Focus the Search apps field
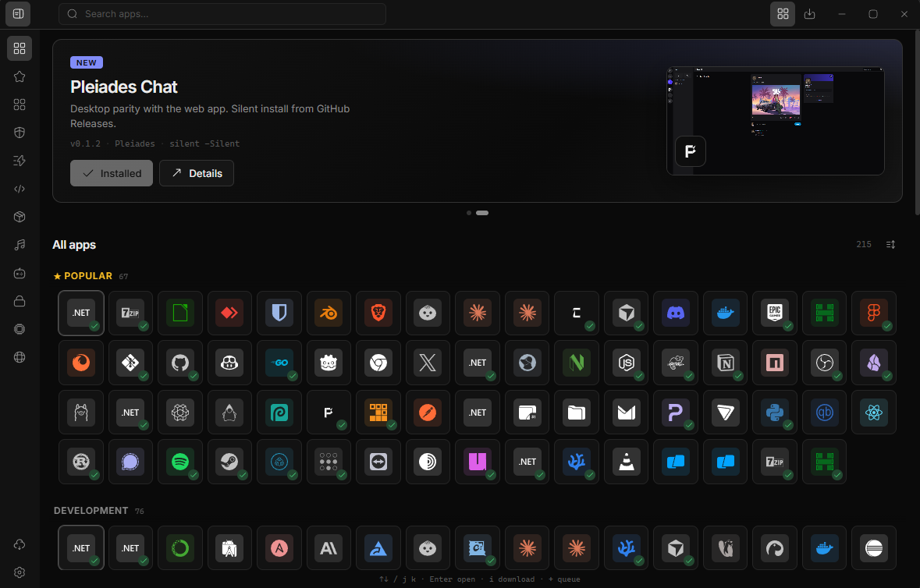The height and width of the screenshot is (588, 920). point(222,14)
